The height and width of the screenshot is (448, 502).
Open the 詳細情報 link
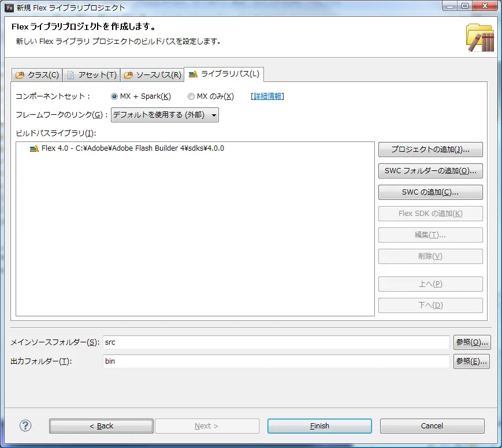267,96
